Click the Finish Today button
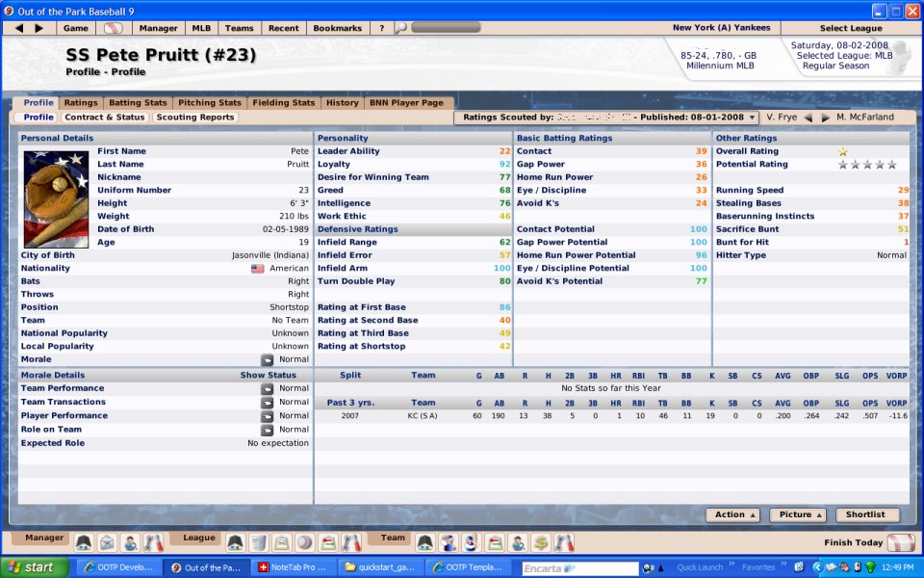Image resolution: width=924 pixels, height=578 pixels. [854, 542]
